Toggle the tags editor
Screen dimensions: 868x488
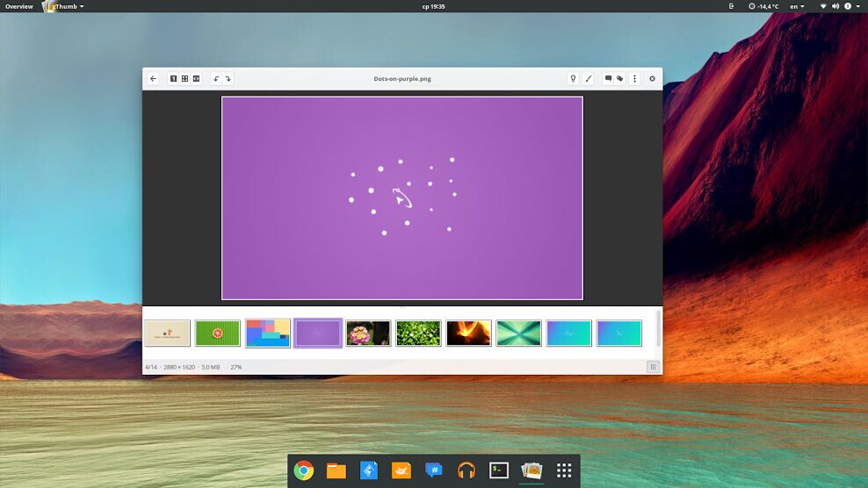pos(620,79)
